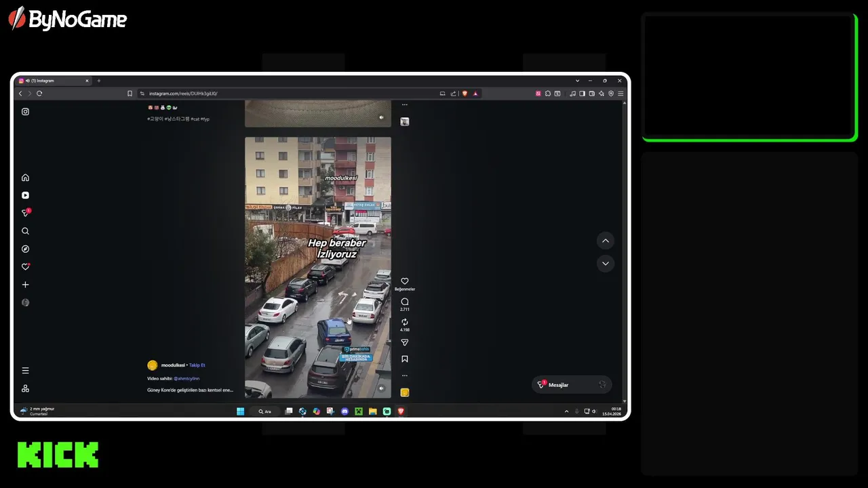Play or pause the moodulkesi reel video
The image size is (868, 488).
[x=318, y=268]
